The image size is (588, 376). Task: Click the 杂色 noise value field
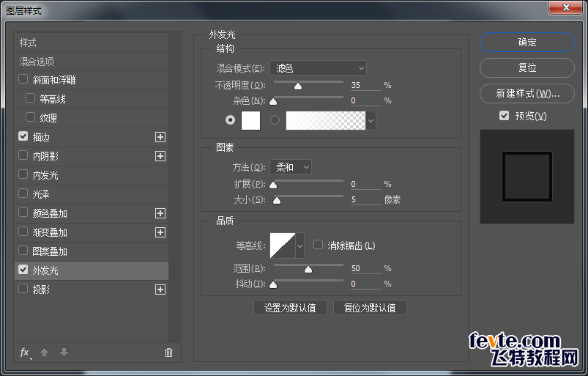coord(365,100)
